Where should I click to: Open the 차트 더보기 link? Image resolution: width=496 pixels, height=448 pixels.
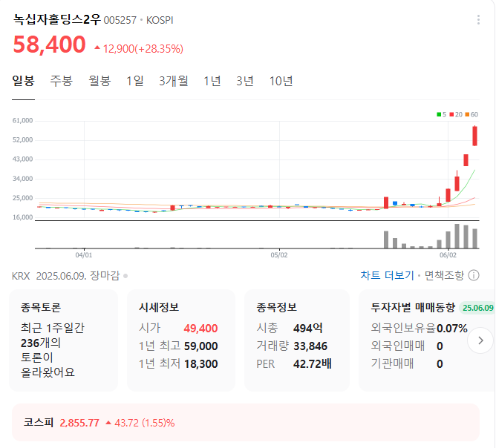387,275
